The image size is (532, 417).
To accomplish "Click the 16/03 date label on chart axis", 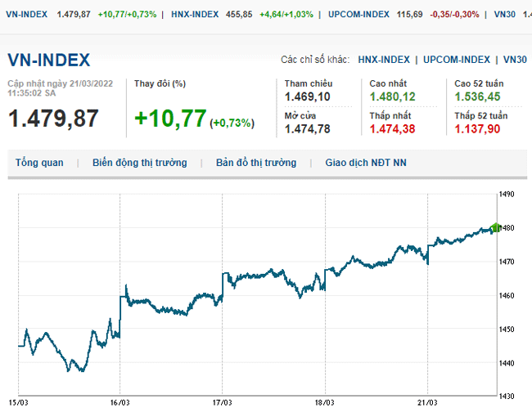I will (120, 402).
